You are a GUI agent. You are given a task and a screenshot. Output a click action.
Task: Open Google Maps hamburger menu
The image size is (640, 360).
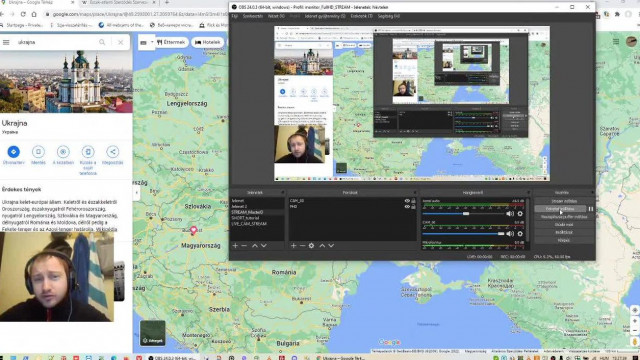pyautogui.click(x=6, y=42)
